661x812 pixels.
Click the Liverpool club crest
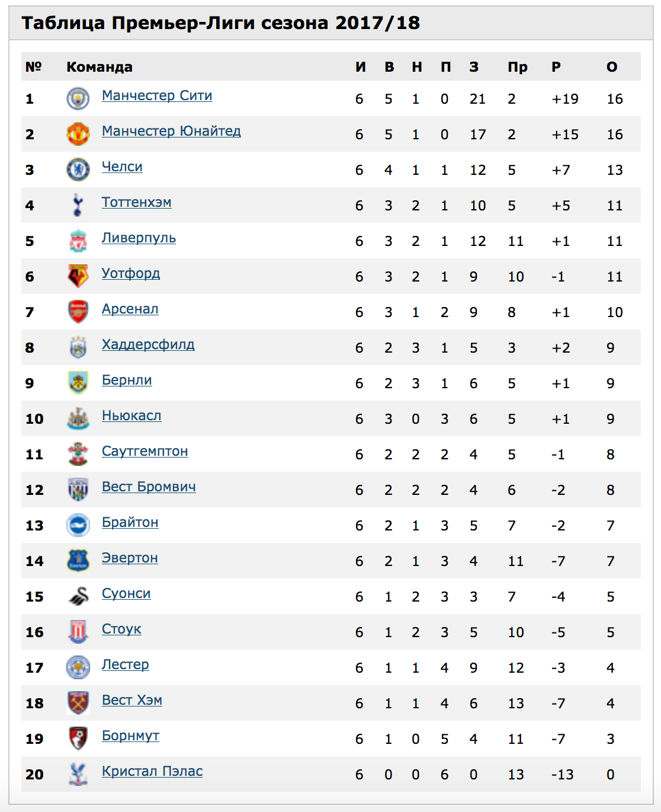(78, 241)
